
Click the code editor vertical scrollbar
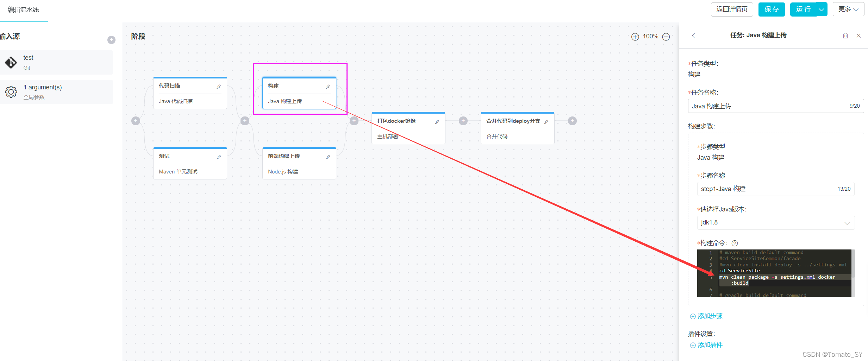coord(853,273)
